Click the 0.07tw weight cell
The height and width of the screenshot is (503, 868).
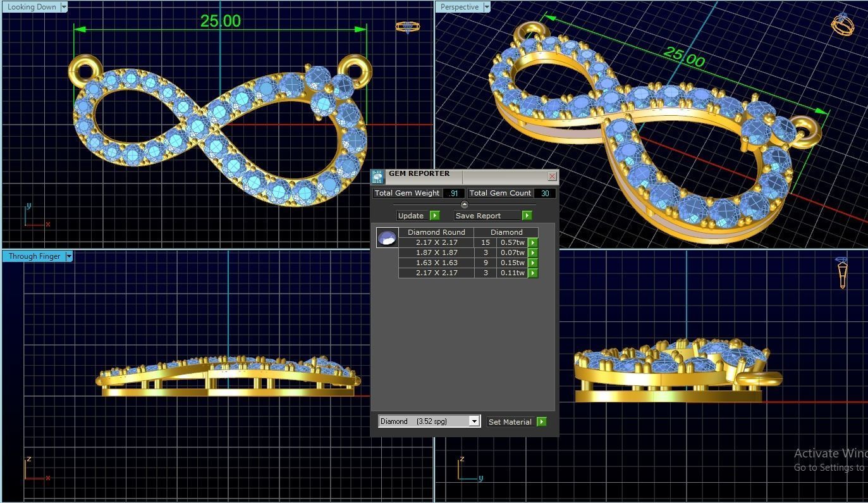[513, 252]
